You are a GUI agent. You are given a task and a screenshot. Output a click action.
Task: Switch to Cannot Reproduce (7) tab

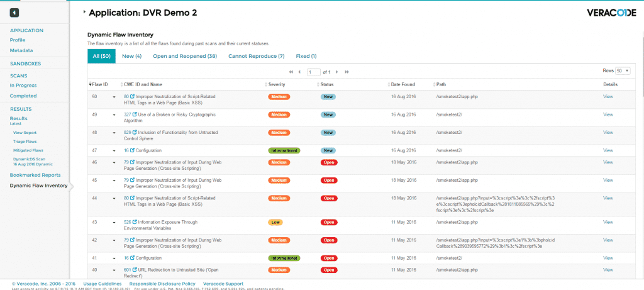click(257, 56)
